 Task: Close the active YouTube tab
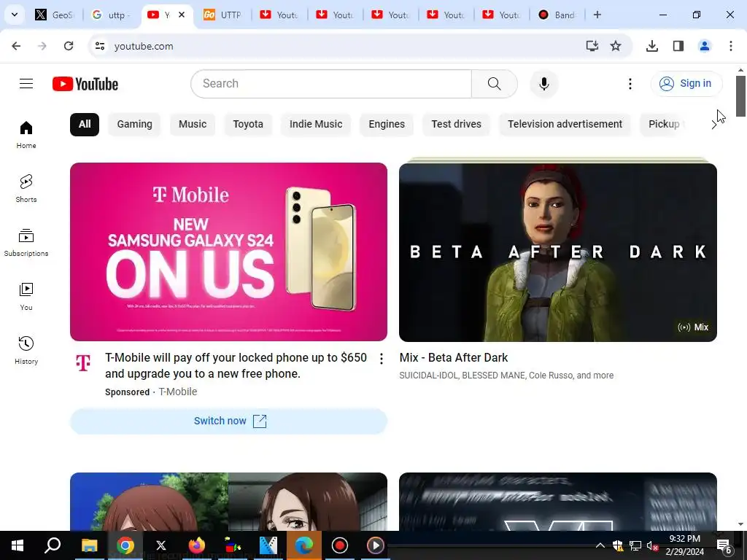pos(182,15)
